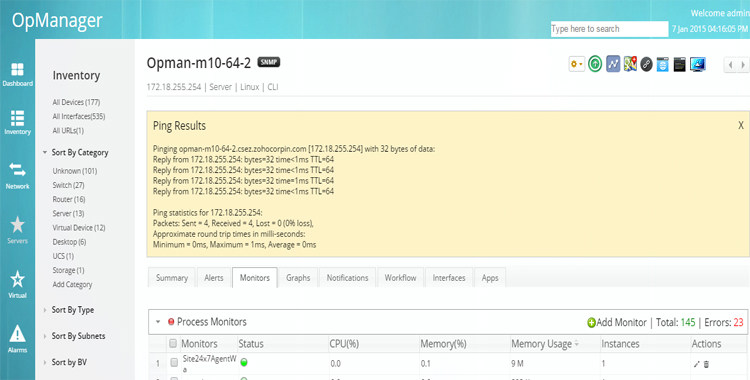Open the Virtual section icon

click(17, 279)
